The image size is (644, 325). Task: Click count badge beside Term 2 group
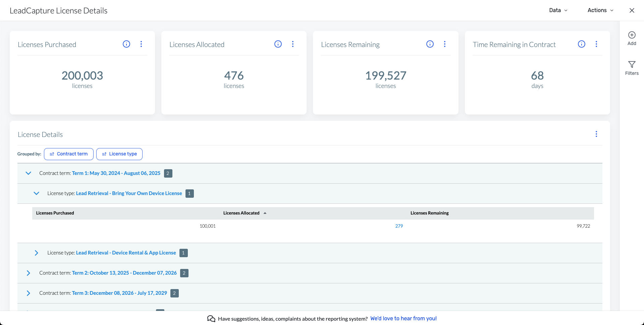point(184,273)
